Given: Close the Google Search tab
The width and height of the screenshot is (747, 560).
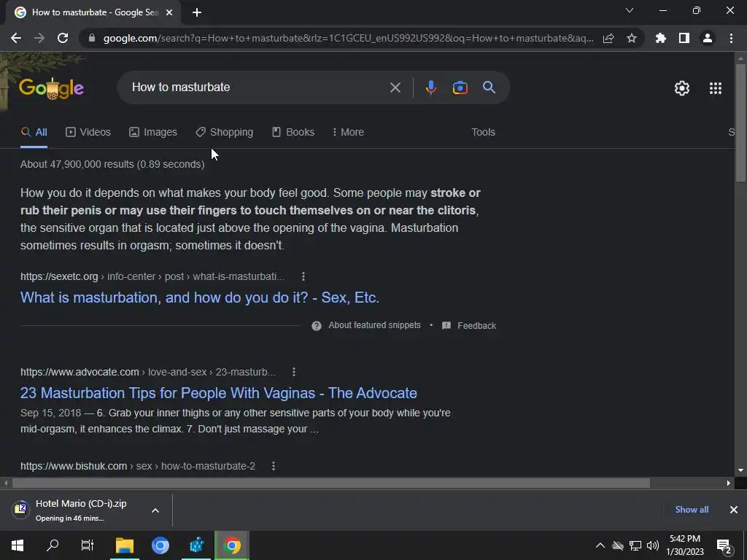Looking at the screenshot, I should pos(169,12).
